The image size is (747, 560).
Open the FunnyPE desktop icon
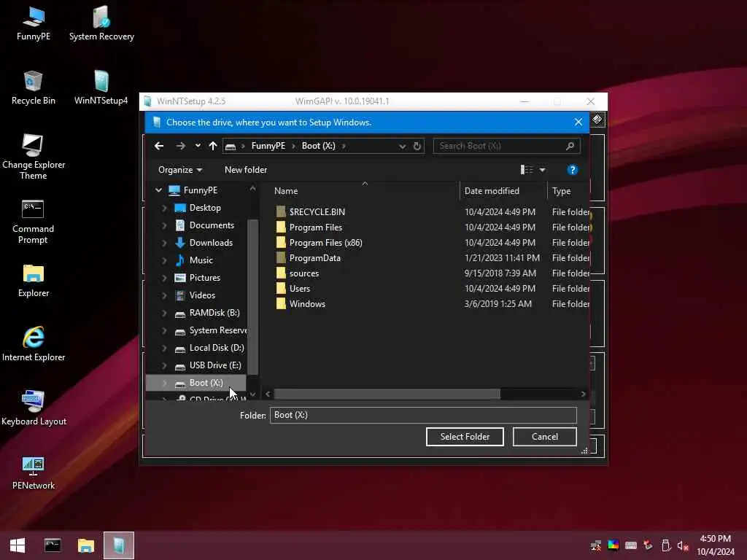[x=34, y=24]
